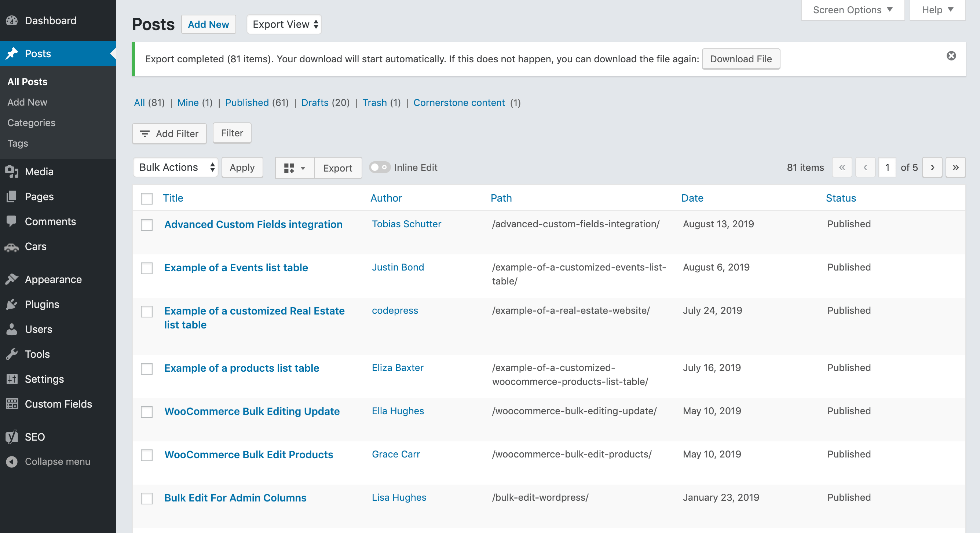
Task: Check the Bulk Edit For Admin Columns row
Action: 146,499
